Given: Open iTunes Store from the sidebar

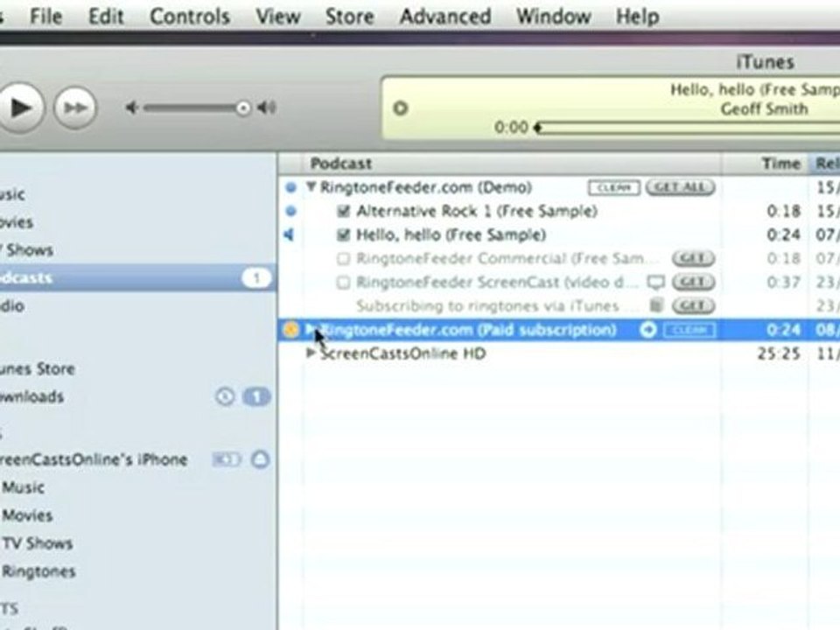Looking at the screenshot, I should [x=37, y=369].
